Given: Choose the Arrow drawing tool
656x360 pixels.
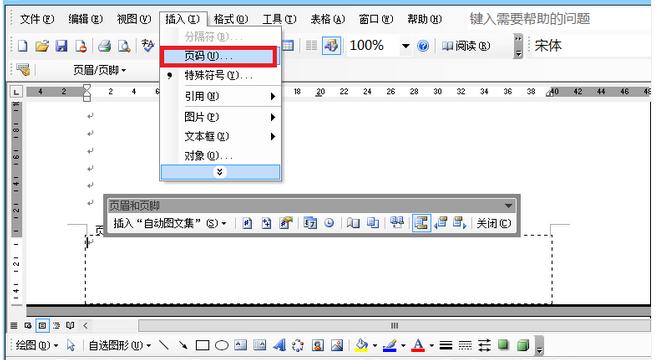Looking at the screenshot, I should click(x=183, y=345).
